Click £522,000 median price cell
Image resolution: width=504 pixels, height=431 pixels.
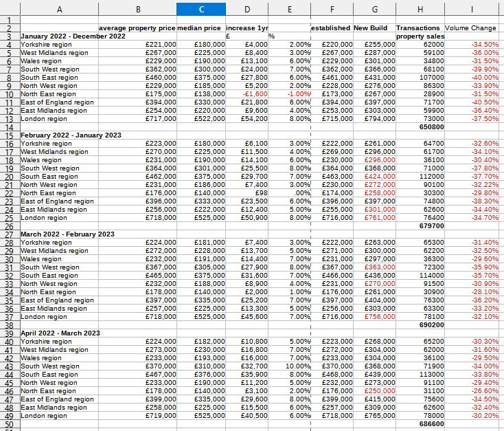coord(201,119)
